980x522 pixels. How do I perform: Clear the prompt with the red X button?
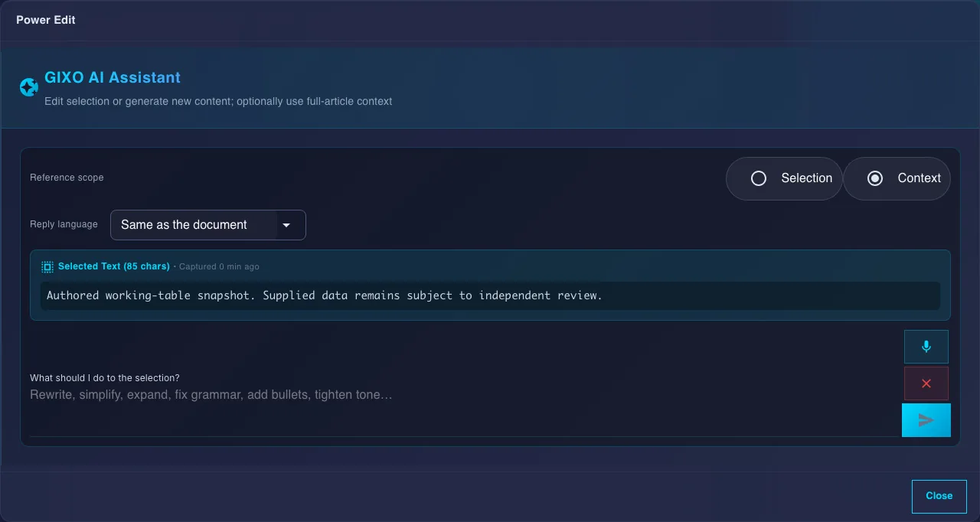coord(926,383)
